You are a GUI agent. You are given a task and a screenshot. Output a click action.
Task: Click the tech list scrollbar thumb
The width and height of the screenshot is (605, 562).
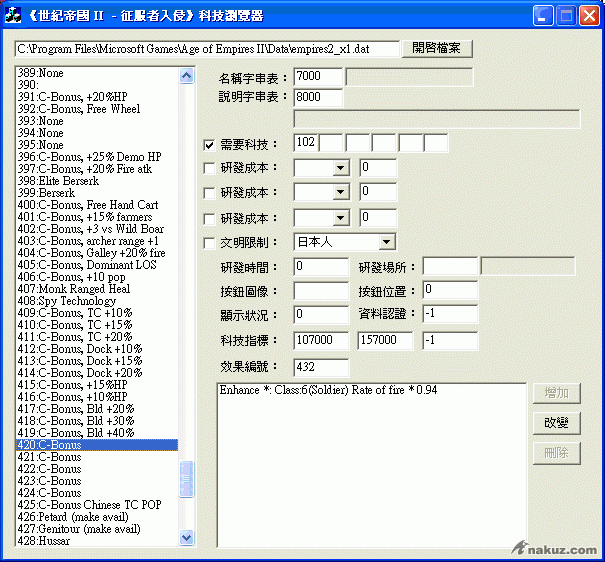(x=187, y=479)
